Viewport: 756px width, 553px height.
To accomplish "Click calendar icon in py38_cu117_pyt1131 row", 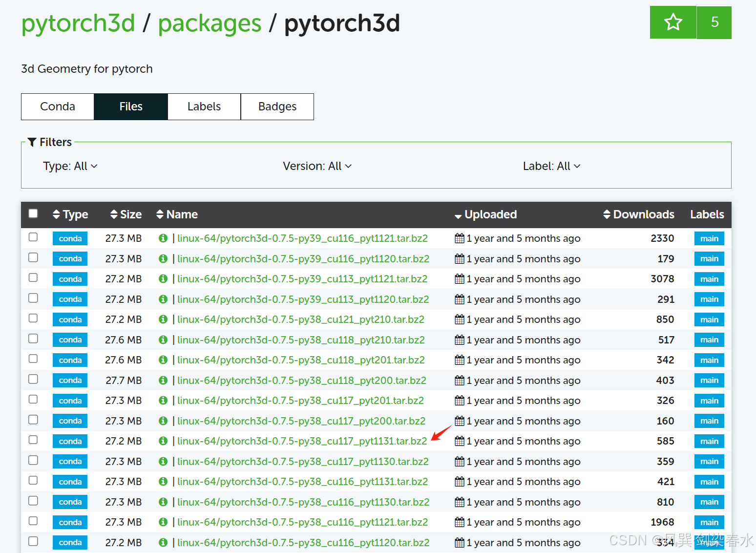I will [459, 441].
